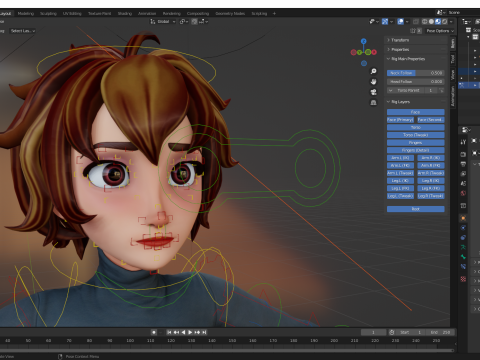
Task: Open the View Layer properties tab icon
Action: (x=463, y=174)
